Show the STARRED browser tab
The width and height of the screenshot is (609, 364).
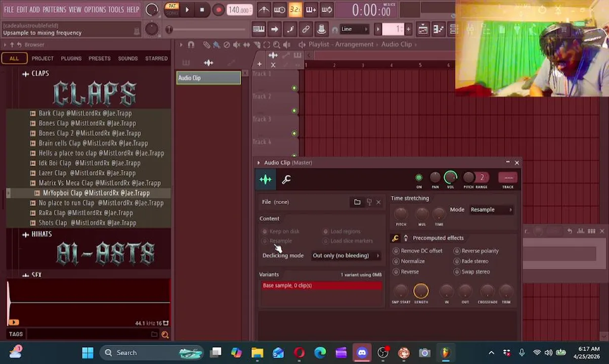[156, 58]
